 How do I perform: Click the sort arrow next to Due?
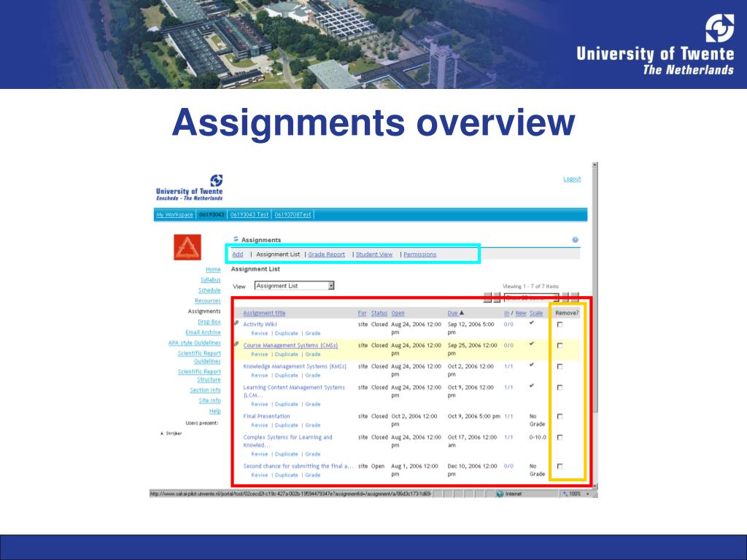point(462,313)
